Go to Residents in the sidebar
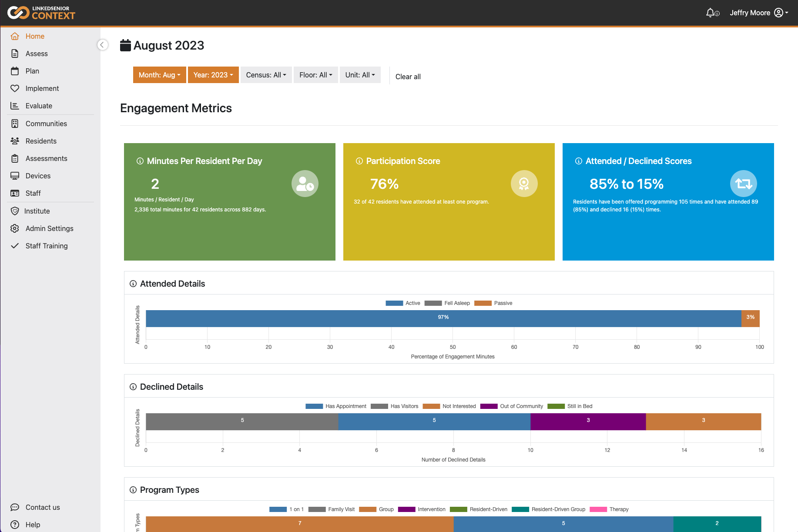 (41, 141)
